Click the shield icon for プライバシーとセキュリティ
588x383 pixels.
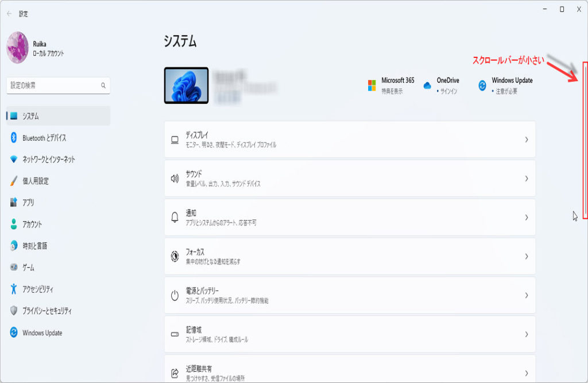pyautogui.click(x=14, y=311)
